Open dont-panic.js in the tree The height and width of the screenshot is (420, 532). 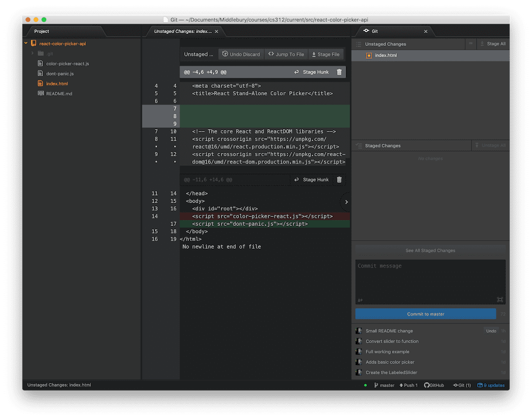(60, 74)
